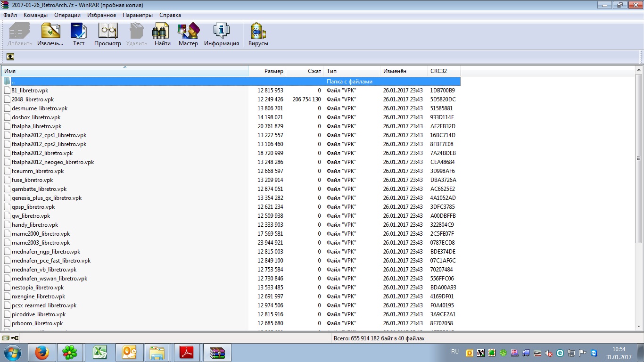This screenshot has height=362, width=644.
Task: Sort by the Тип column header
Action: tap(352, 71)
